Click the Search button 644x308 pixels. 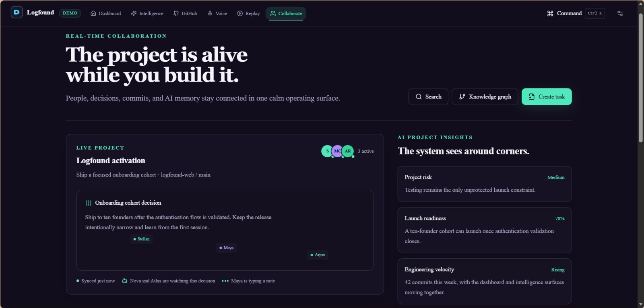pos(428,97)
